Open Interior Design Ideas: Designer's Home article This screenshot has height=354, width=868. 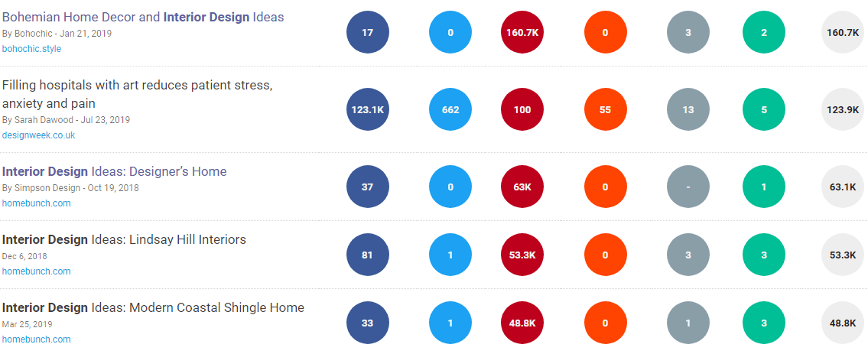(115, 171)
